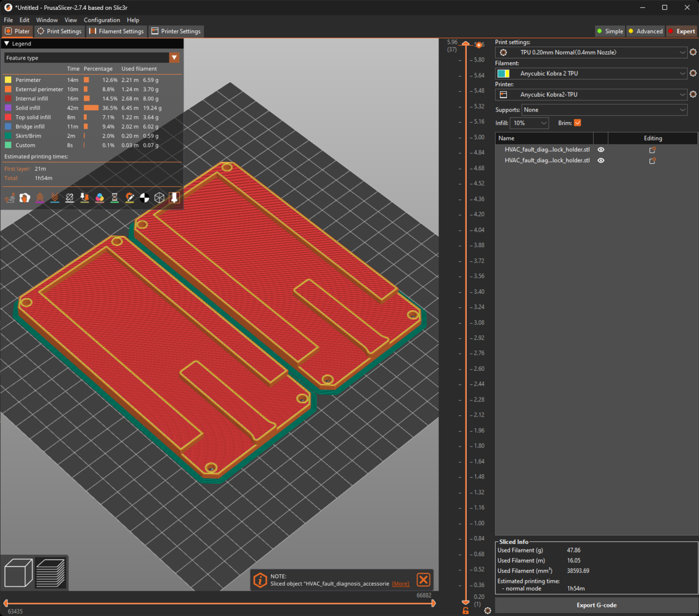Click the vertical slider lock icon
Image resolution: width=699 pixels, height=616 pixels.
click(x=466, y=610)
